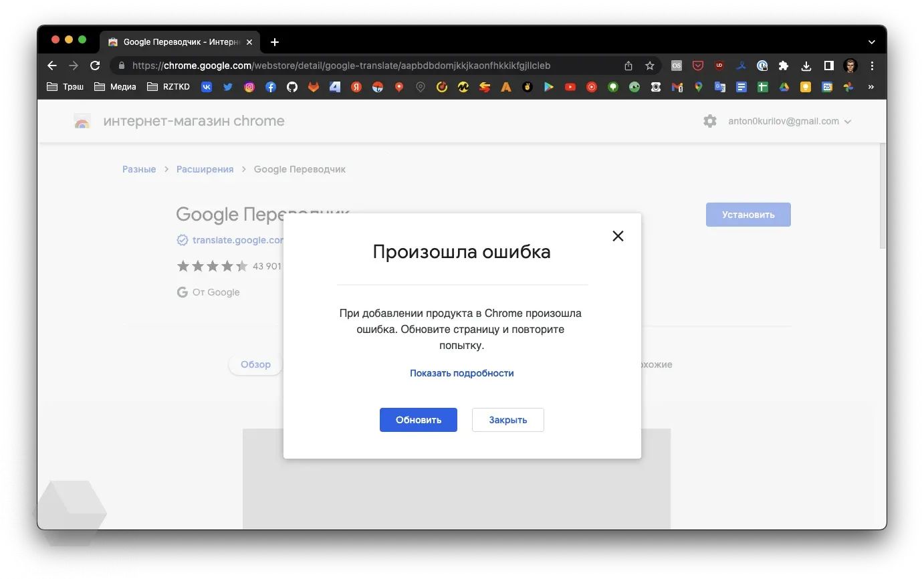Click the share icon in address bar
The height and width of the screenshot is (579, 924).
coord(628,66)
